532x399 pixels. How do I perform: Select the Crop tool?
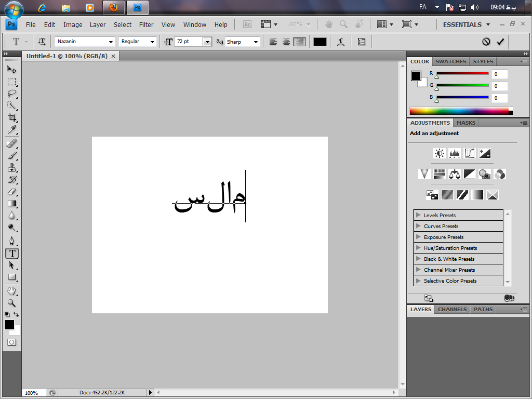tap(11, 118)
